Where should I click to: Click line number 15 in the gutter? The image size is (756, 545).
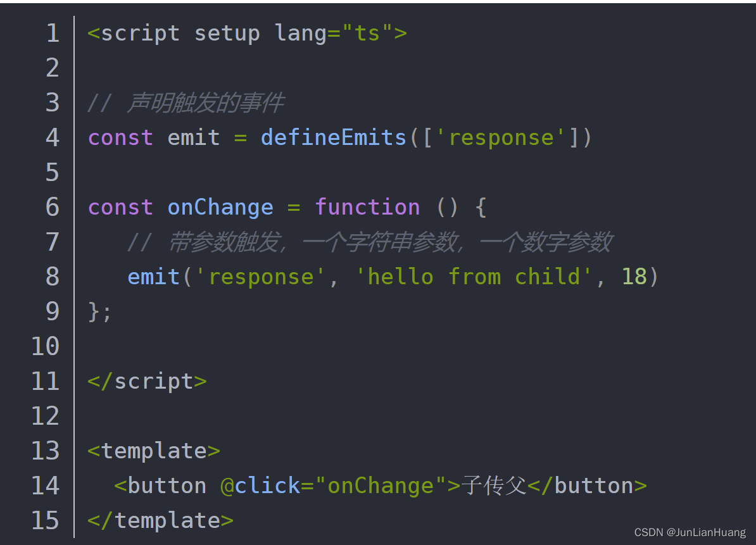point(46,520)
